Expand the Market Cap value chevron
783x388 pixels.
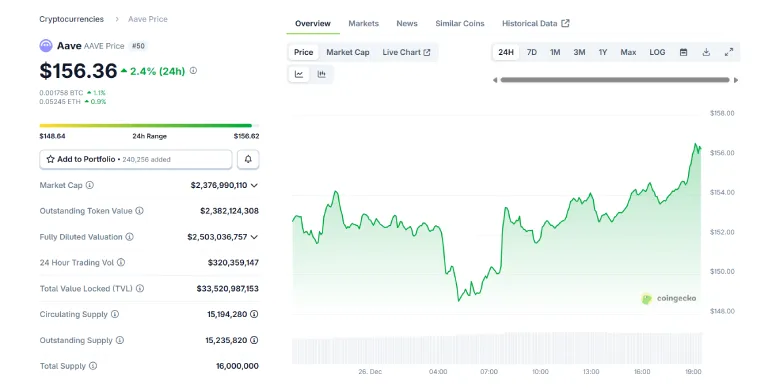(x=254, y=185)
